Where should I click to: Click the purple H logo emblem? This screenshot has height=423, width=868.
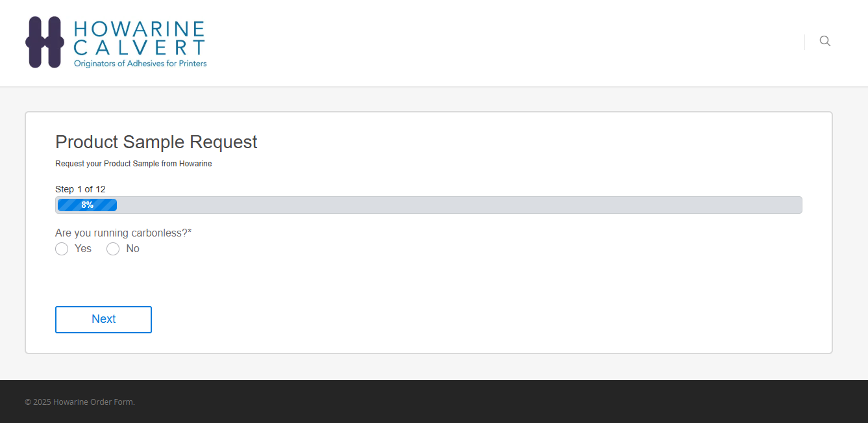click(x=45, y=42)
